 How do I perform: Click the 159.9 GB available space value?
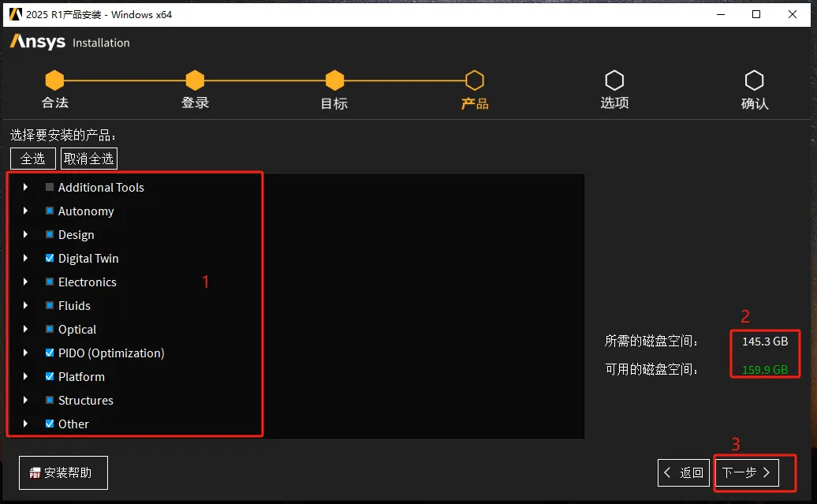click(765, 370)
